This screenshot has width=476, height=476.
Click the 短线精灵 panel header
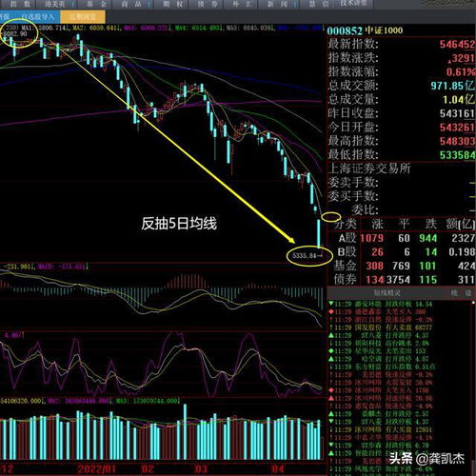click(x=387, y=293)
